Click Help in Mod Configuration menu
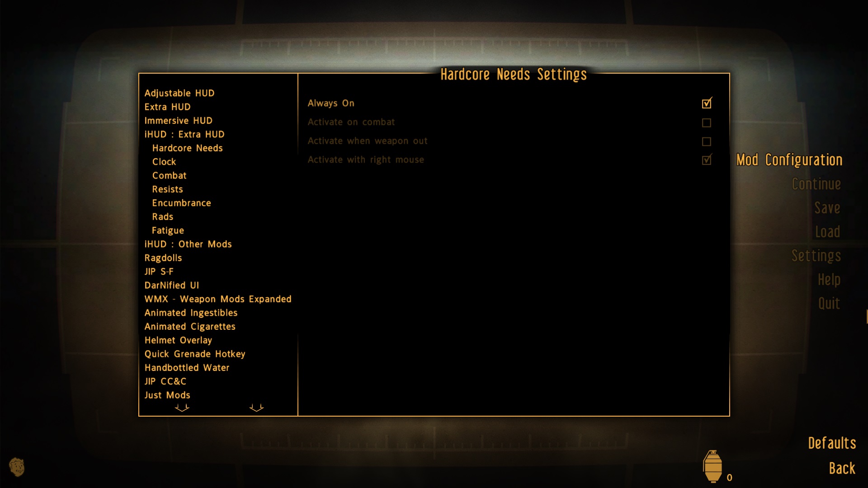The height and width of the screenshot is (488, 868). [828, 279]
